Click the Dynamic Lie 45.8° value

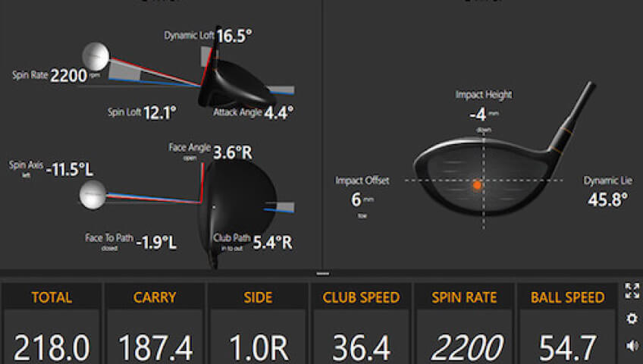607,200
